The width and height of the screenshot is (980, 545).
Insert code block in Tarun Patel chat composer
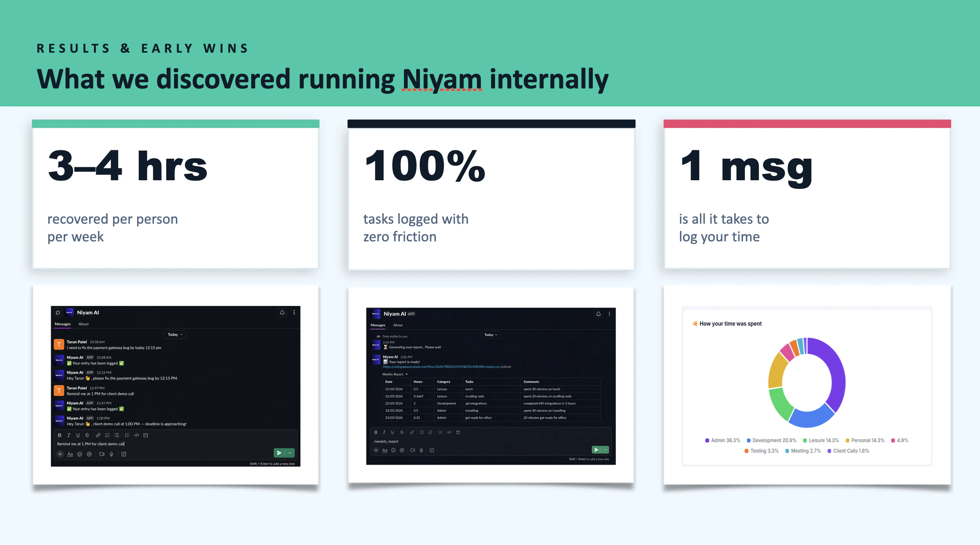pos(146,435)
